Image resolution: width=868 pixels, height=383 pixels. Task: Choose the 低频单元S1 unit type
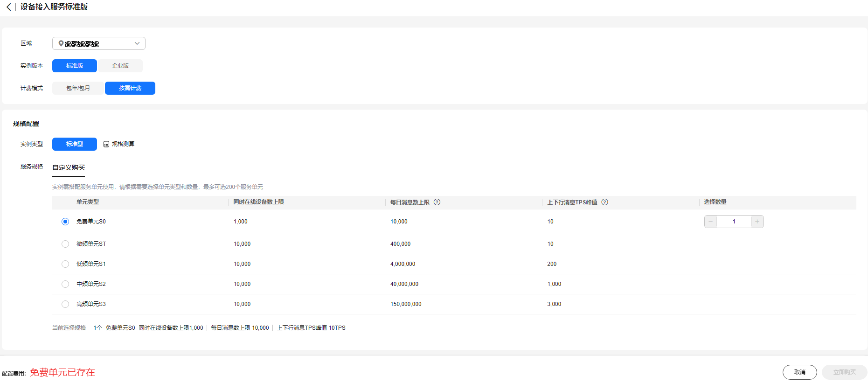tap(65, 264)
